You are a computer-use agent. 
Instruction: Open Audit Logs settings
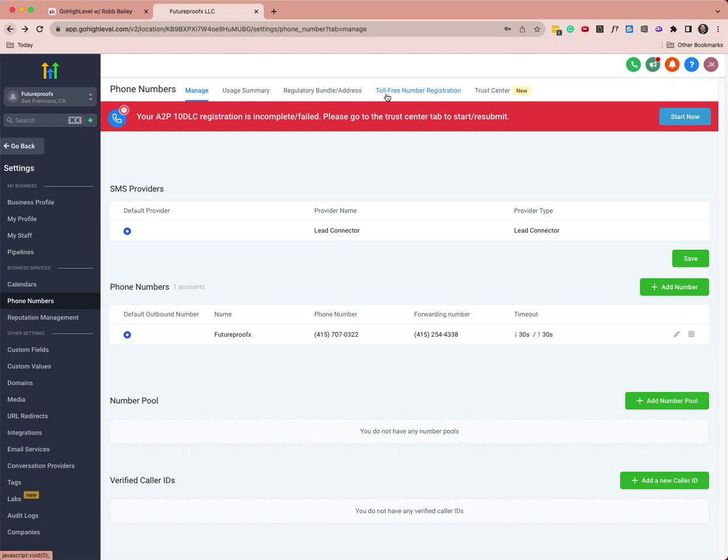23,515
